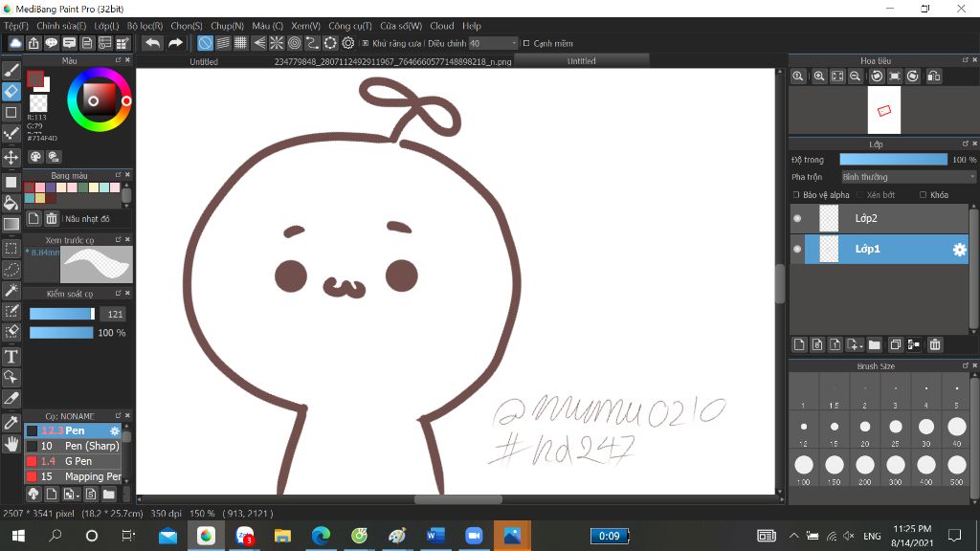The image size is (980, 551).
Task: Check the Khóa lock option
Action: pyautogui.click(x=924, y=195)
